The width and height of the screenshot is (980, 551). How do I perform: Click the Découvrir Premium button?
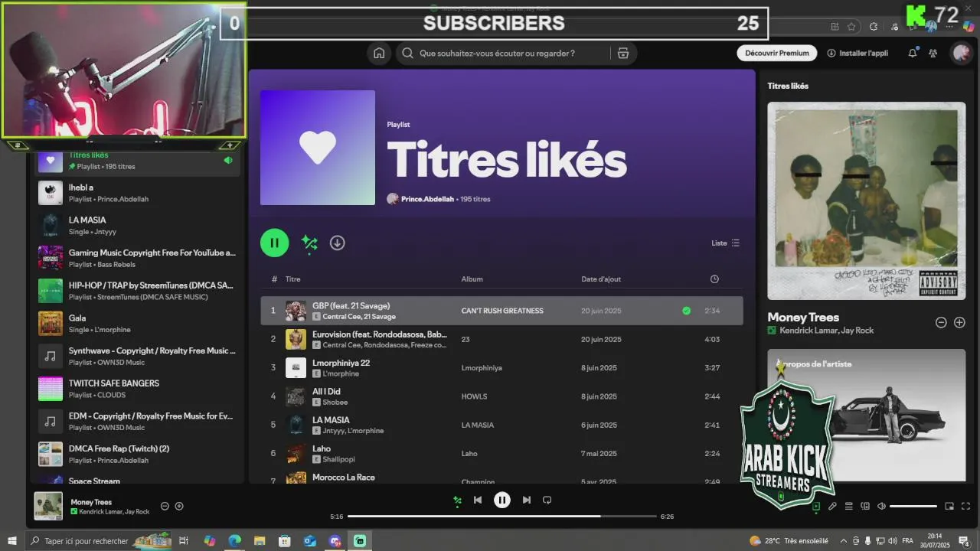click(777, 54)
